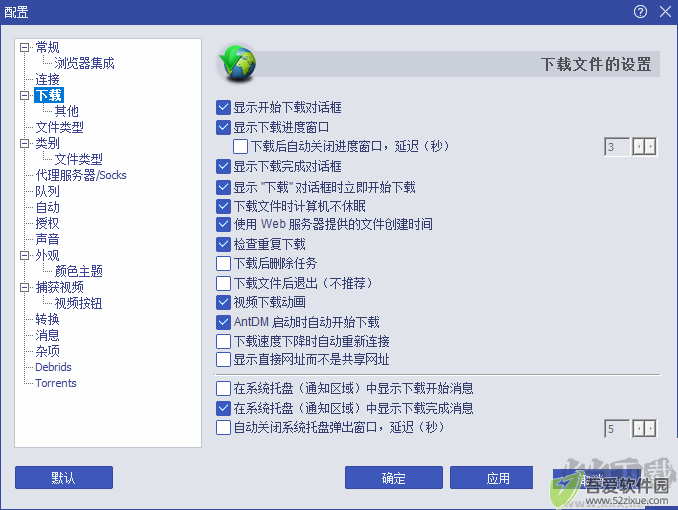The width and height of the screenshot is (678, 510).
Task: Open Torrents settings page
Action: tap(56, 383)
